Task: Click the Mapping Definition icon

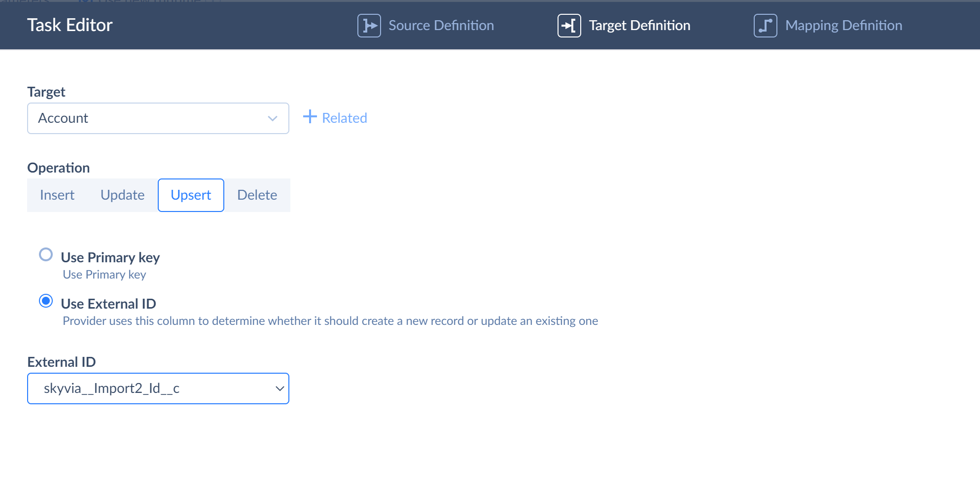Action: 765,25
